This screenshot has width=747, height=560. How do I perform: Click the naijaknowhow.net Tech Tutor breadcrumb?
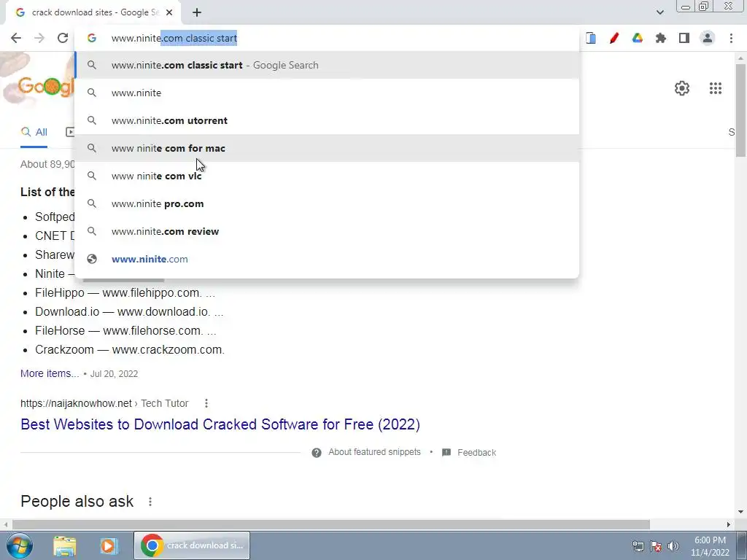104,403
